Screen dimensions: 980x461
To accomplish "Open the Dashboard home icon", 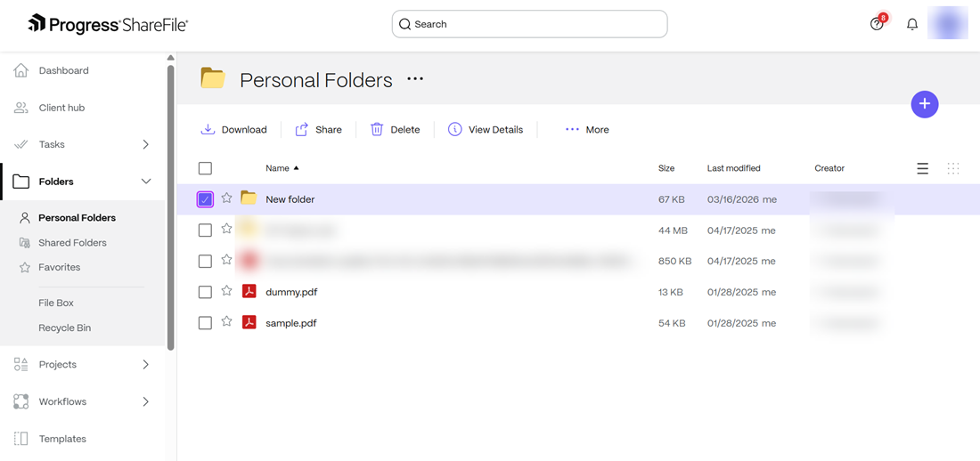I will click(20, 70).
